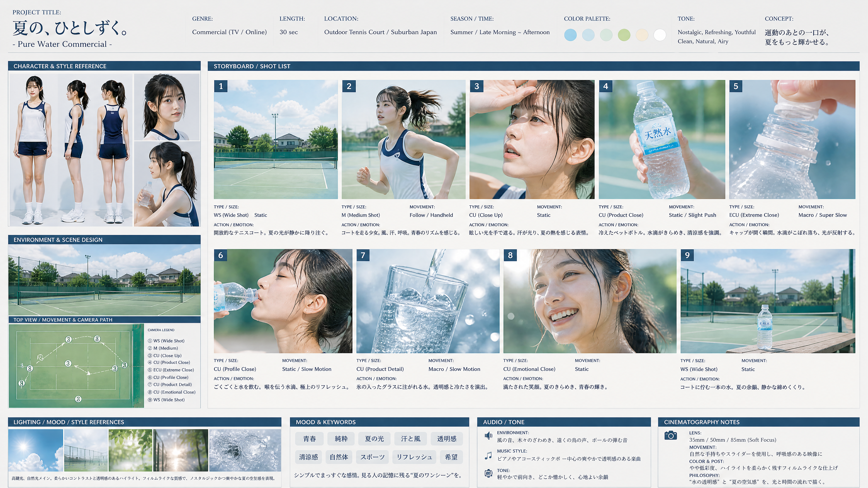Open the crouching with bottle reference image
Image resolution: width=868 pixels, height=488 pixels.
click(x=167, y=184)
